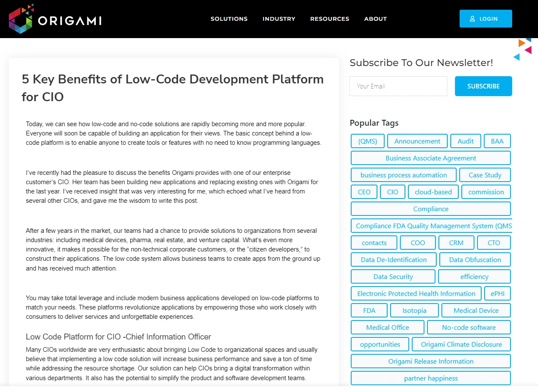Click the Origami logo
The image size is (538, 392).
55,19
